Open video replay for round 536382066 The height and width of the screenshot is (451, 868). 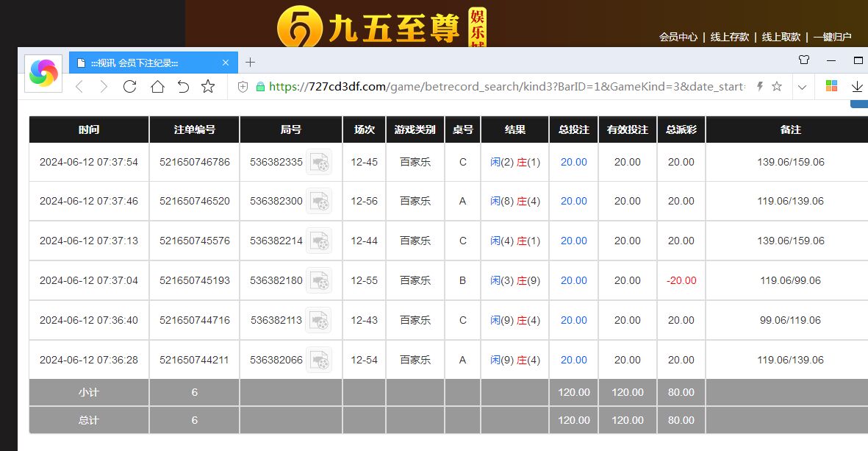pyautogui.click(x=318, y=360)
